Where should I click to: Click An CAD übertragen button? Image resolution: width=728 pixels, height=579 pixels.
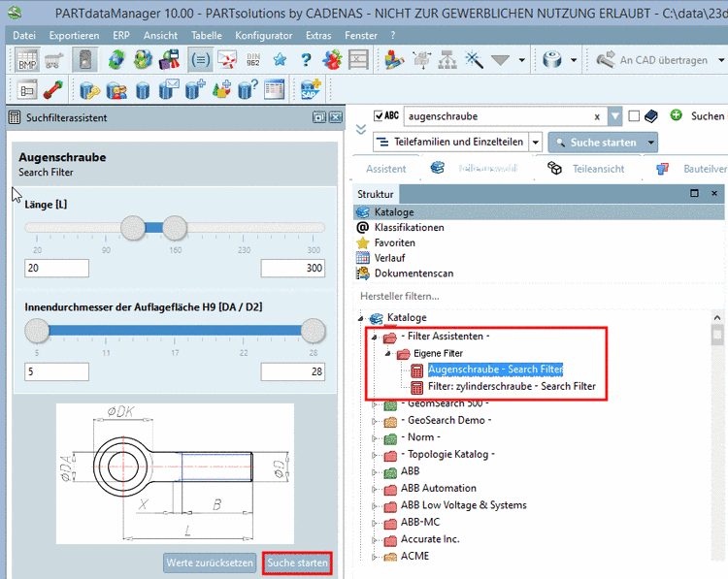click(x=652, y=60)
